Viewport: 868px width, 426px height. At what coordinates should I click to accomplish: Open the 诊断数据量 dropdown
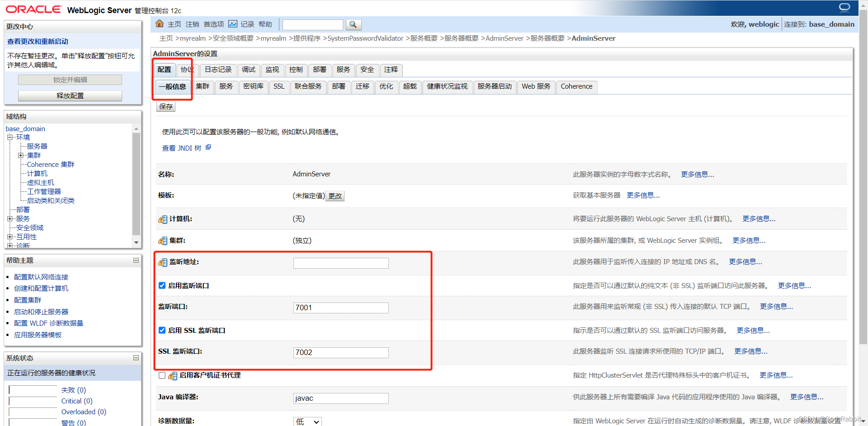point(307,421)
